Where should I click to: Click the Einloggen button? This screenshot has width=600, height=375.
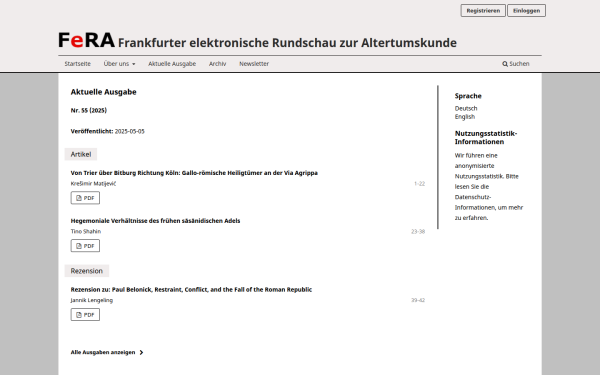click(x=527, y=11)
